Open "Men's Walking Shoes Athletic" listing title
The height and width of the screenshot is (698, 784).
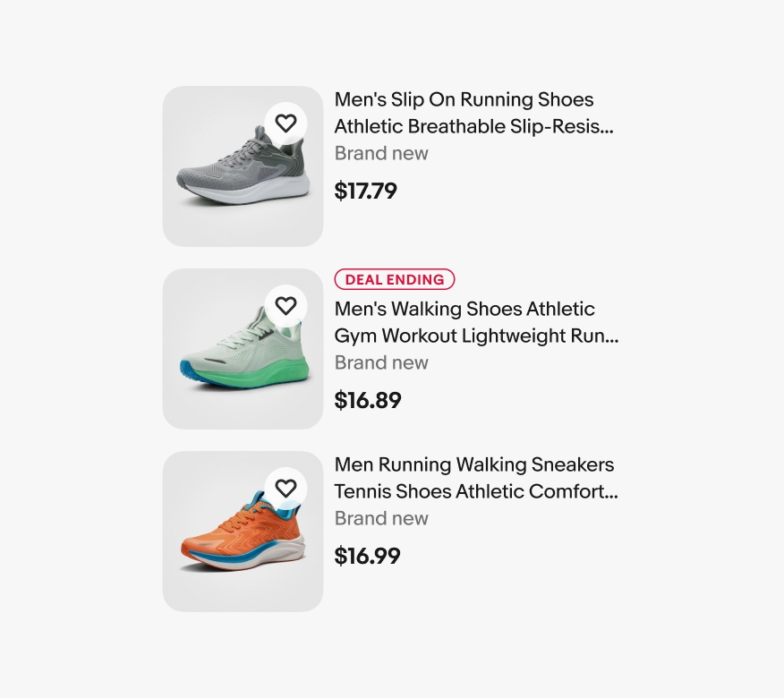pos(464,309)
